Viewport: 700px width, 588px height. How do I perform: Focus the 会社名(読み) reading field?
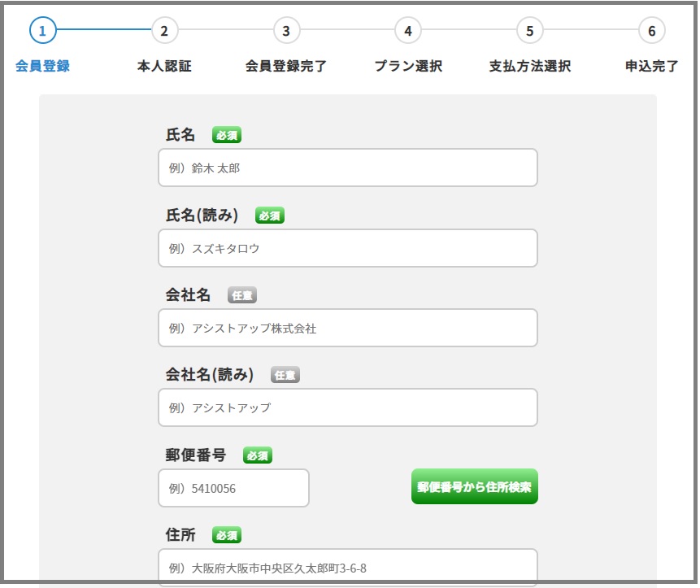coord(348,407)
